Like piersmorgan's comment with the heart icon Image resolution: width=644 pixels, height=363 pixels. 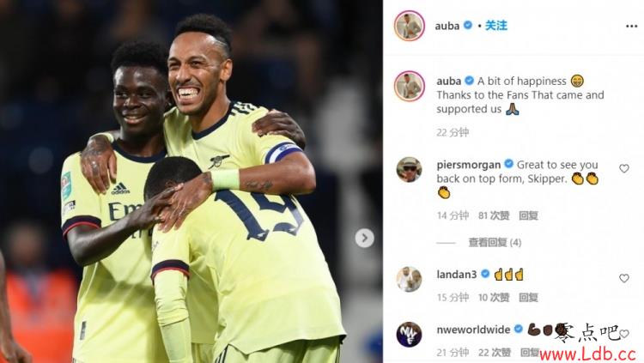[624, 169]
